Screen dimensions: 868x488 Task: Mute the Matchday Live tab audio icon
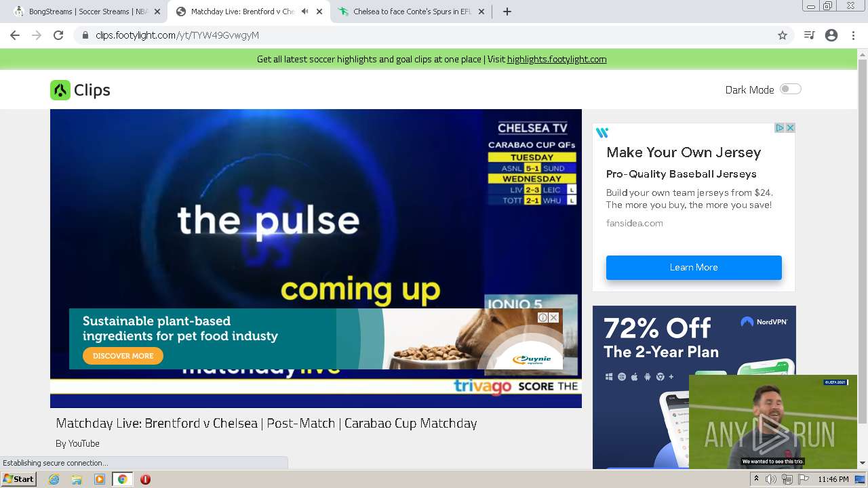pos(304,12)
